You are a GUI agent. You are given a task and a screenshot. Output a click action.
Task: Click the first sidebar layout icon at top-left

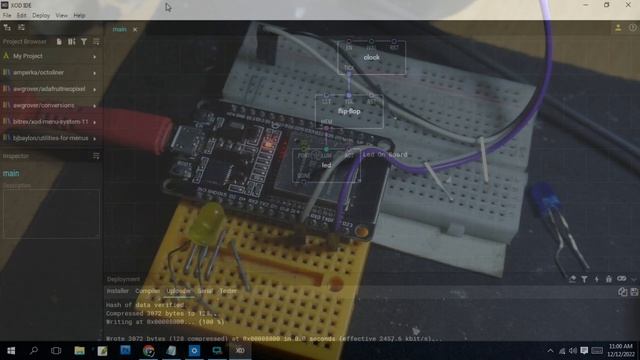[7, 28]
